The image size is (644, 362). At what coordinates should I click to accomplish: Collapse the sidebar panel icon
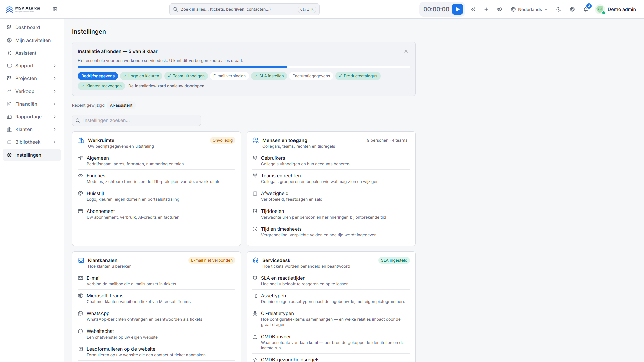tap(55, 9)
